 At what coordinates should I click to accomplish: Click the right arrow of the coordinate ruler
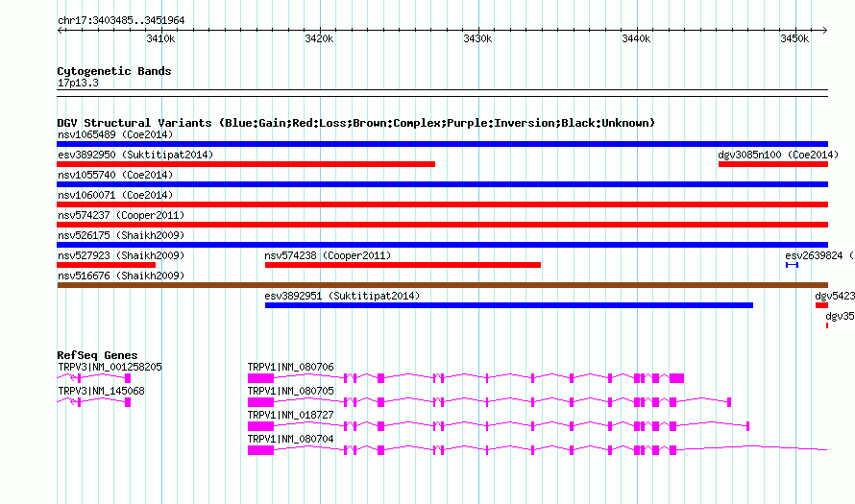pos(825,31)
